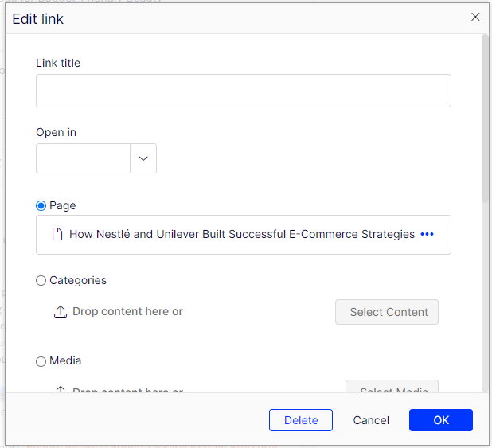
Task: Click the Open in combo box field
Action: coord(84,158)
